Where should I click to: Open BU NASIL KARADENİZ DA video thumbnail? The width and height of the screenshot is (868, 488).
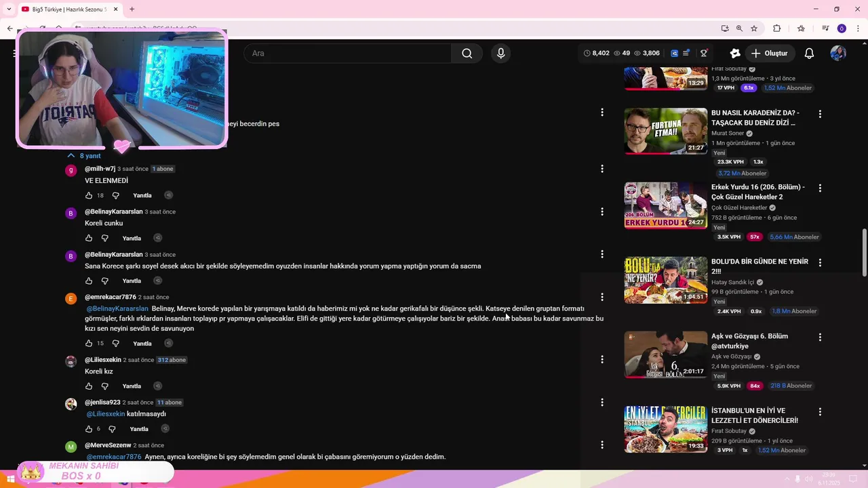click(665, 131)
